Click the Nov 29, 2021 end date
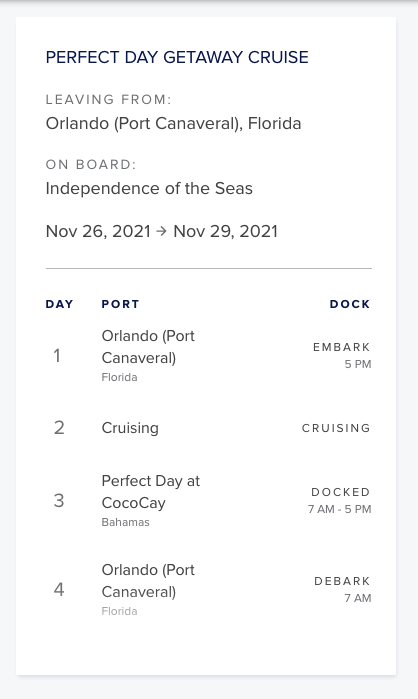Image resolution: width=418 pixels, height=699 pixels. click(225, 231)
